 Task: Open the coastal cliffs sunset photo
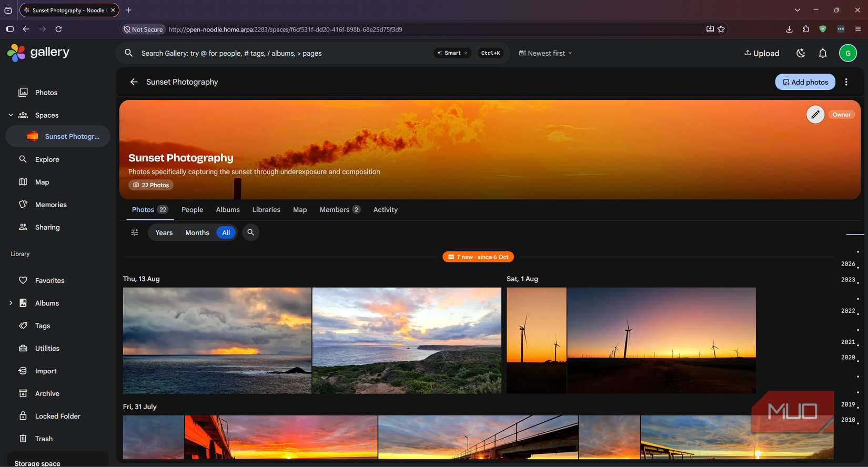click(x=407, y=340)
